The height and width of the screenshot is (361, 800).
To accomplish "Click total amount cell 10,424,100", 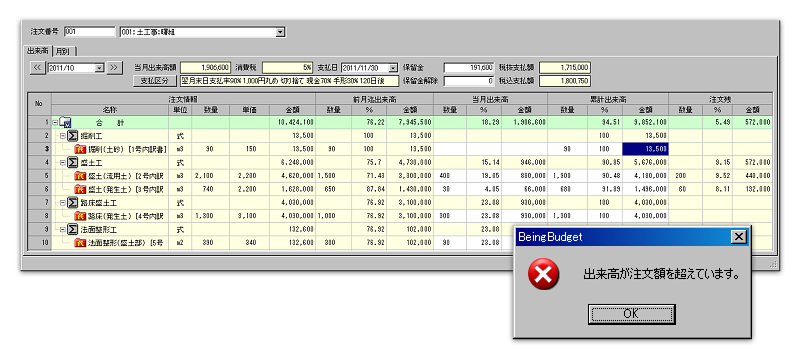I will [293, 122].
